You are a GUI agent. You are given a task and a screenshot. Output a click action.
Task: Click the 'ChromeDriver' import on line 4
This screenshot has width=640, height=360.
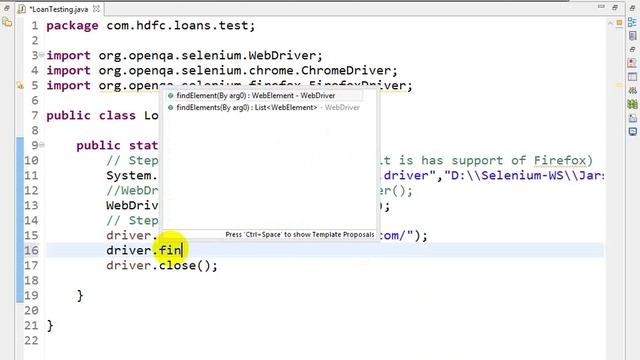345,70
